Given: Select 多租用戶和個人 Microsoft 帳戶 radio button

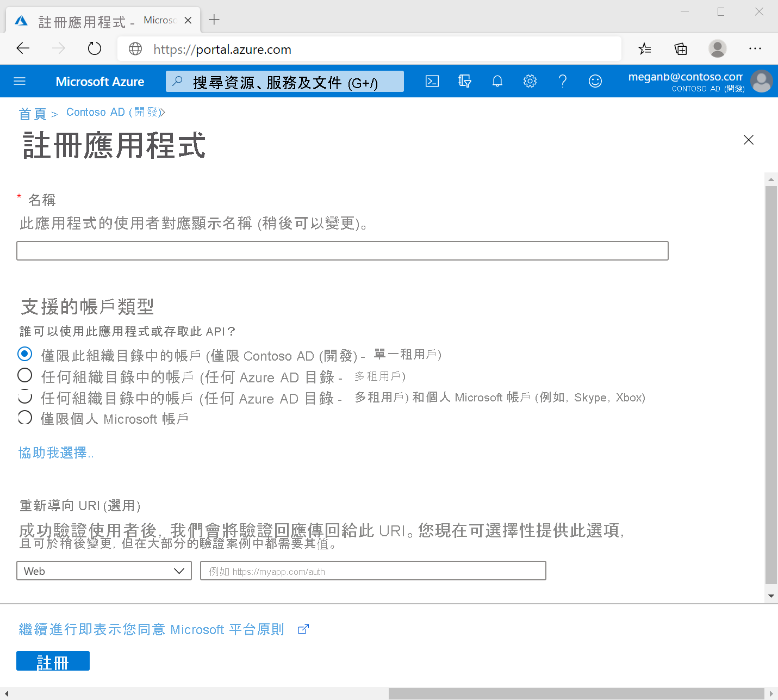Looking at the screenshot, I should pyautogui.click(x=25, y=397).
